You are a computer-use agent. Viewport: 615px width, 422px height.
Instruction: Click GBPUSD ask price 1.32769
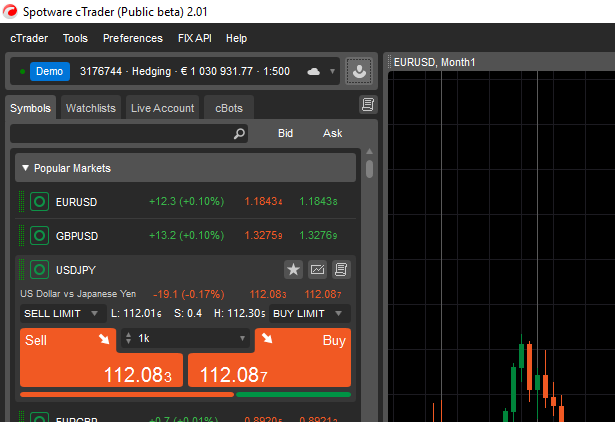tap(318, 235)
